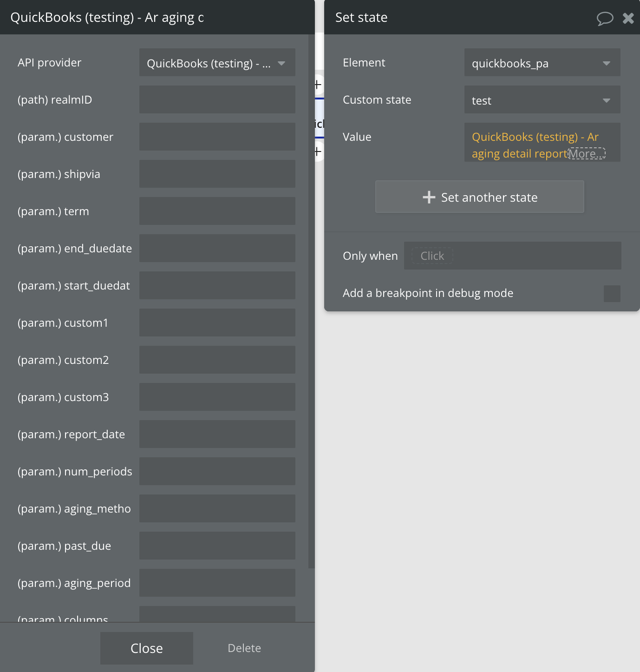
Task: Click the Only when condition field
Action: [513, 256]
